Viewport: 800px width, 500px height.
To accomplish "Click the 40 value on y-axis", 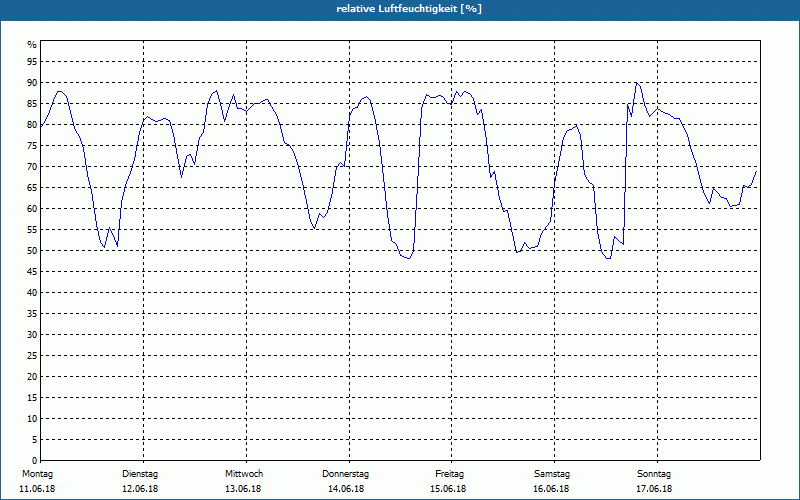I will tap(32, 292).
